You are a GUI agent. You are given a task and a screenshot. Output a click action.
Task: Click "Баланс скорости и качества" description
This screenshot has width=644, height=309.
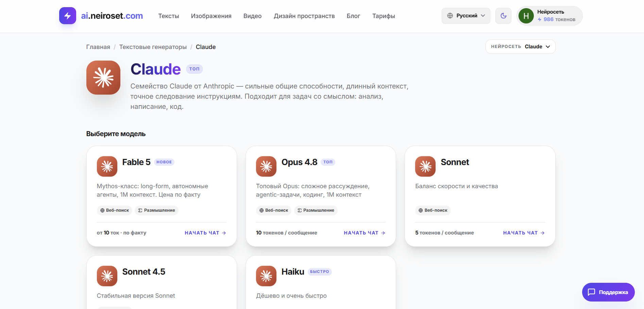coord(457,186)
